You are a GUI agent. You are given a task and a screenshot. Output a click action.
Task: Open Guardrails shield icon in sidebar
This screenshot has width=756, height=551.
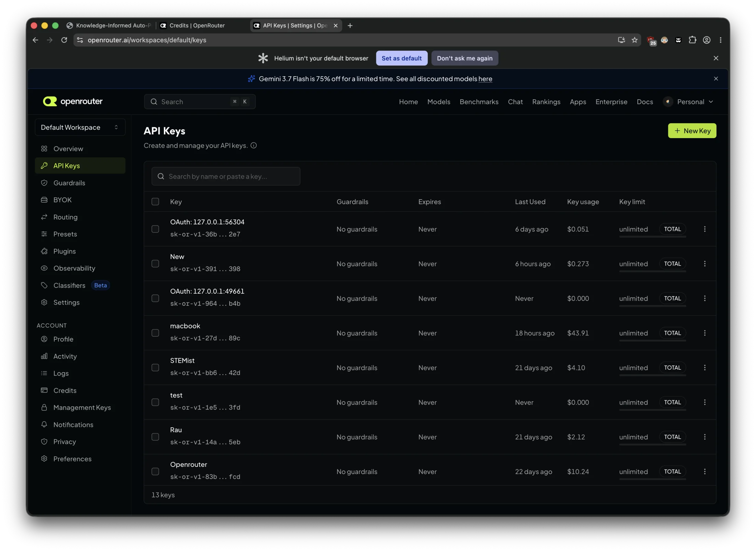point(44,183)
